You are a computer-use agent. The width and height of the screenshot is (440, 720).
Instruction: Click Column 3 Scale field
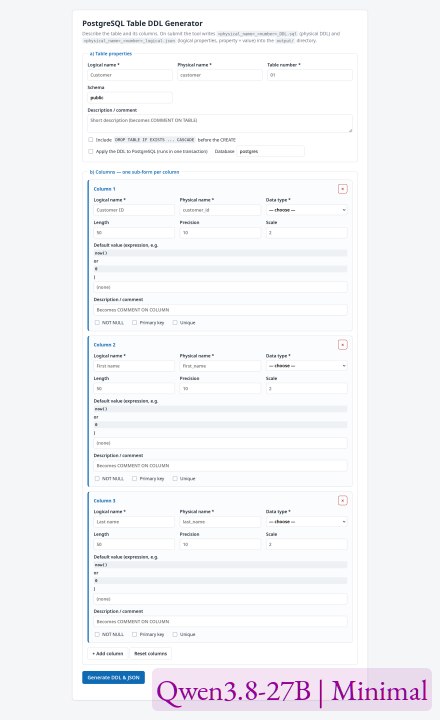306,545
